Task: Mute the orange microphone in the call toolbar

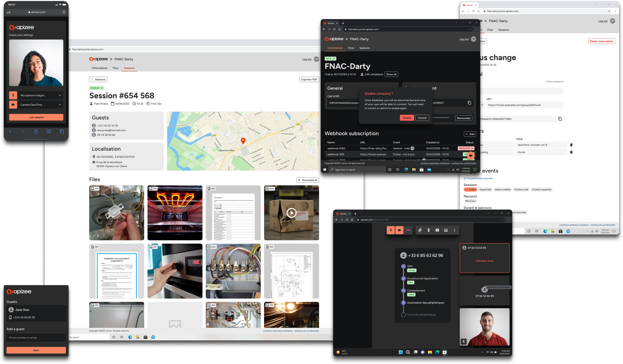Action: pos(391,230)
